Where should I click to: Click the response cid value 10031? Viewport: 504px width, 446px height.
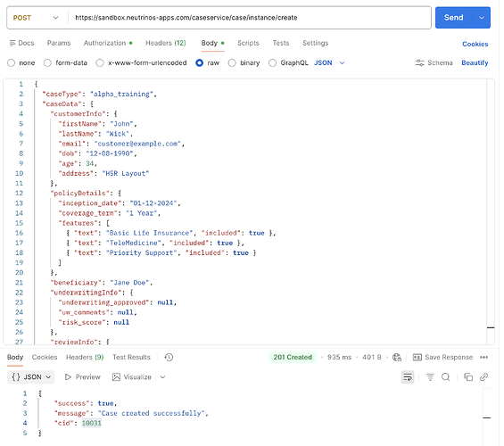coord(91,423)
